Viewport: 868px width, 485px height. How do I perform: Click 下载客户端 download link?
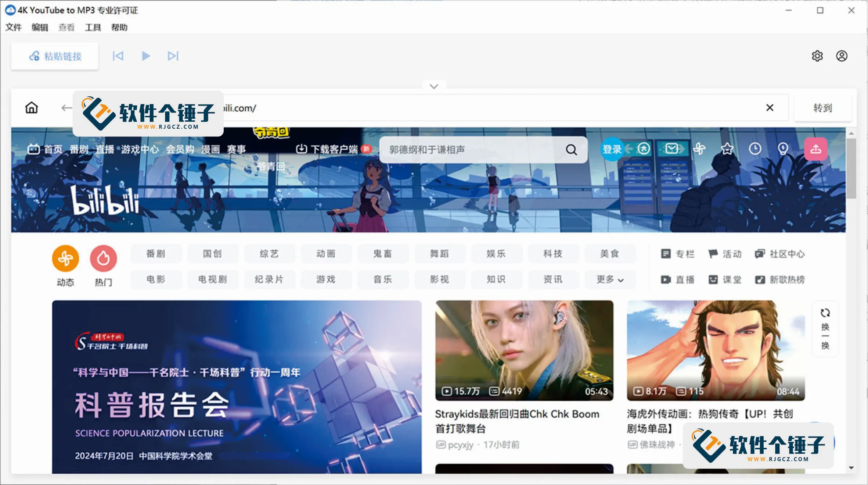click(x=327, y=149)
